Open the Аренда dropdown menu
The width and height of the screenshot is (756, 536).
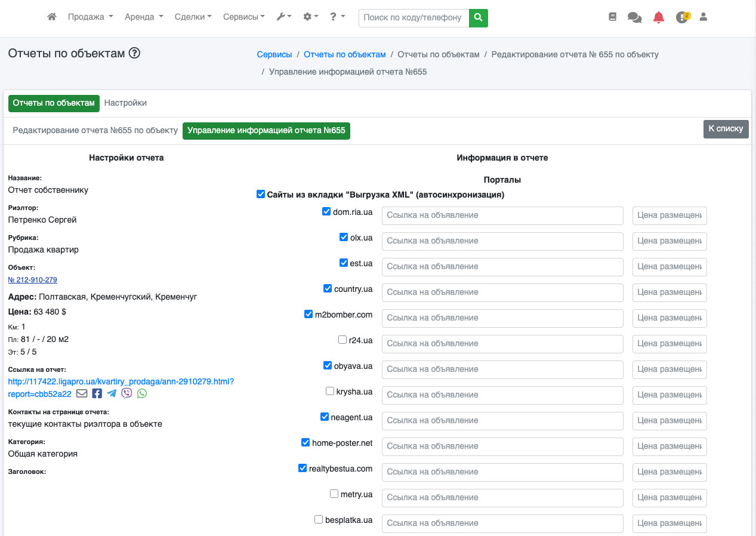tap(143, 17)
